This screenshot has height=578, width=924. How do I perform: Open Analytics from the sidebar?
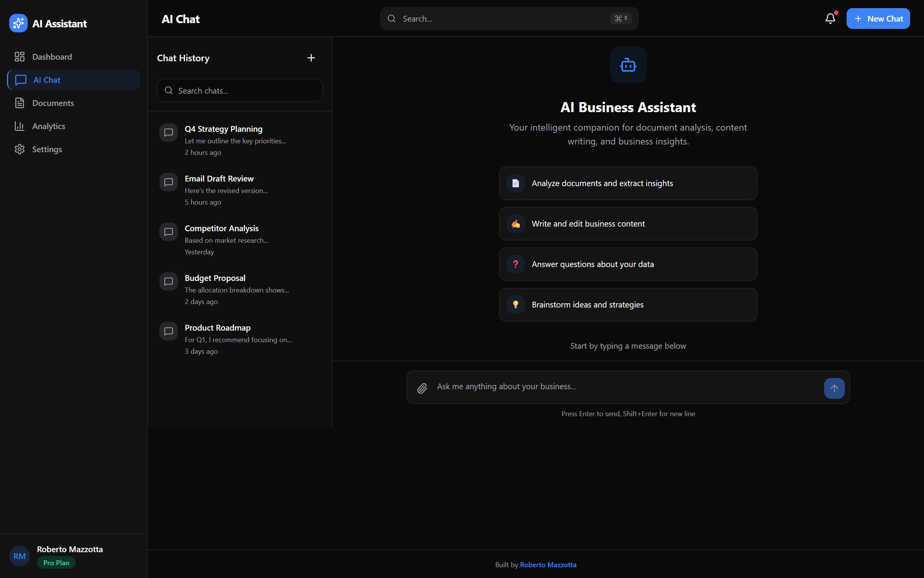coord(74,126)
